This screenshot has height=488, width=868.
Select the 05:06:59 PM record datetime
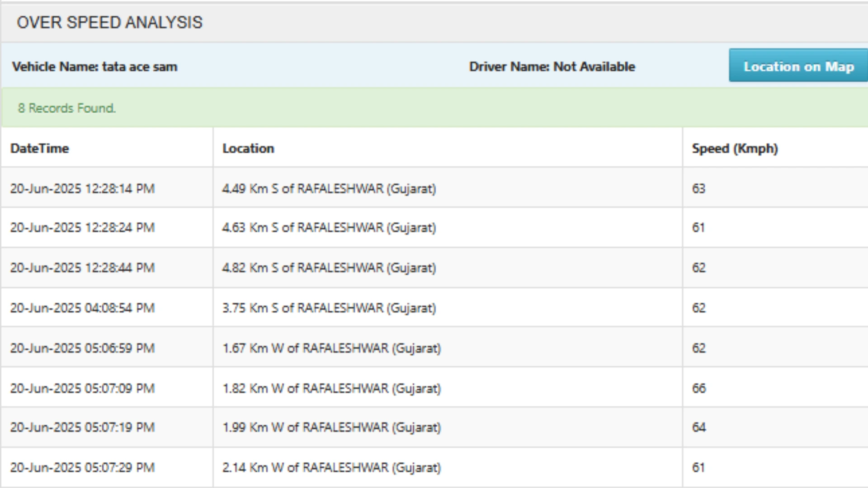(x=82, y=348)
